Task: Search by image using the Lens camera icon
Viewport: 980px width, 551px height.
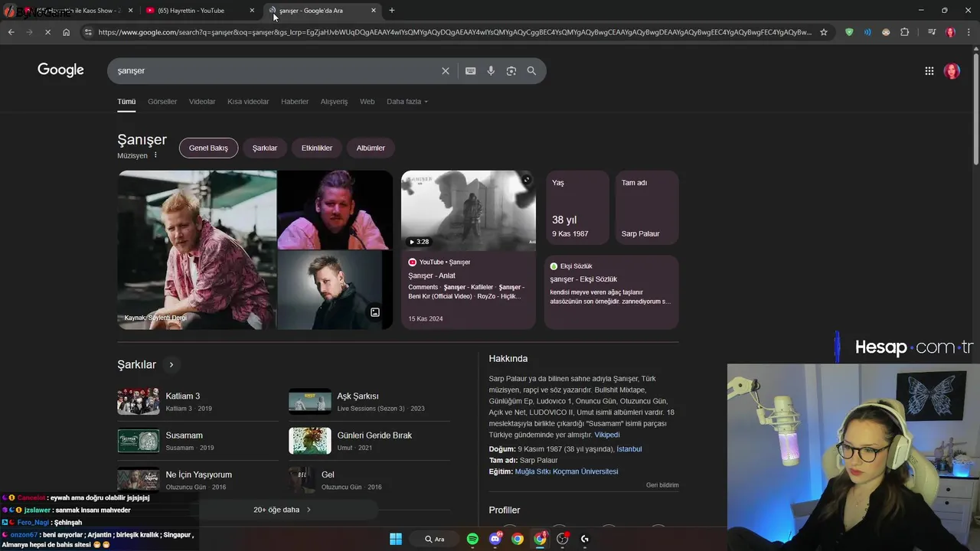Action: tap(511, 70)
